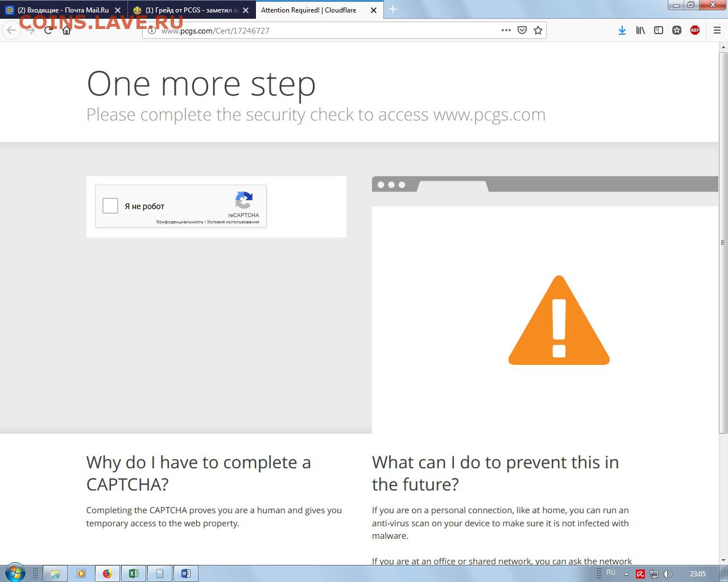728x582 pixels.
Task: Click the Firefox taskbar icon
Action: (x=107, y=573)
